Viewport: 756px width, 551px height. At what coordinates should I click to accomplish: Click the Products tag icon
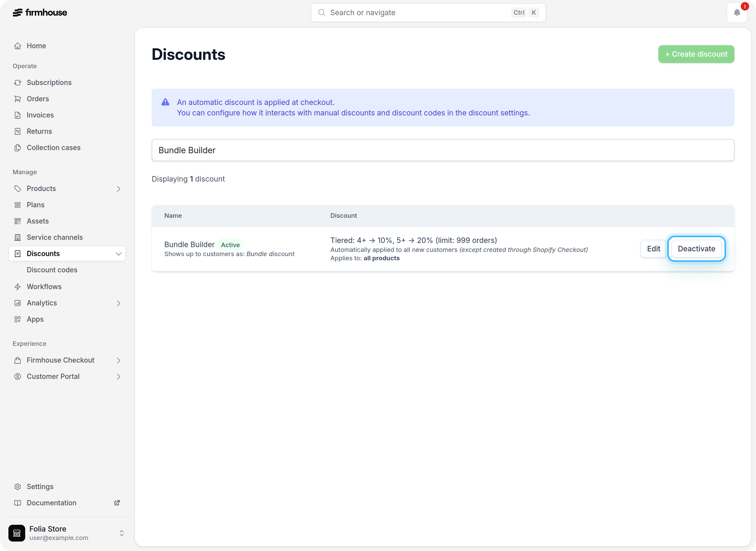click(x=18, y=189)
